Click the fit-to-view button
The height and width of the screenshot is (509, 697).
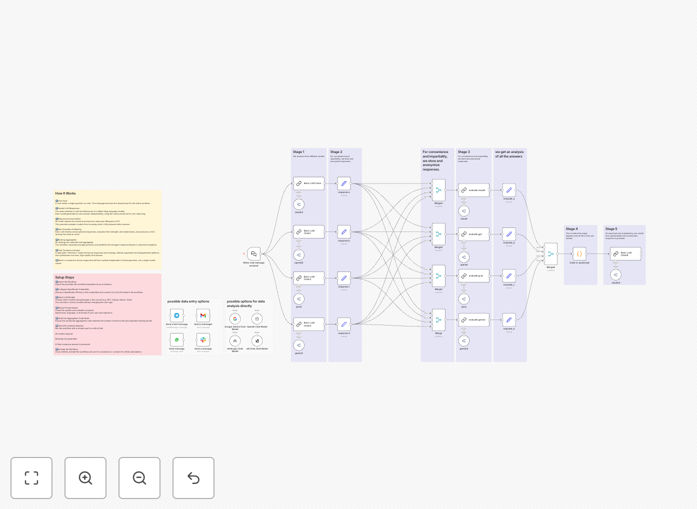[32, 478]
